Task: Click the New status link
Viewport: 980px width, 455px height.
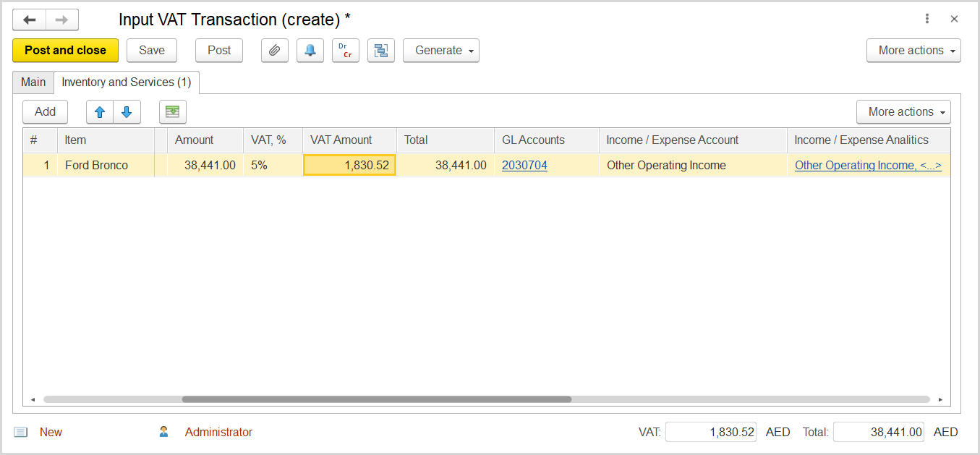Action: 51,432
